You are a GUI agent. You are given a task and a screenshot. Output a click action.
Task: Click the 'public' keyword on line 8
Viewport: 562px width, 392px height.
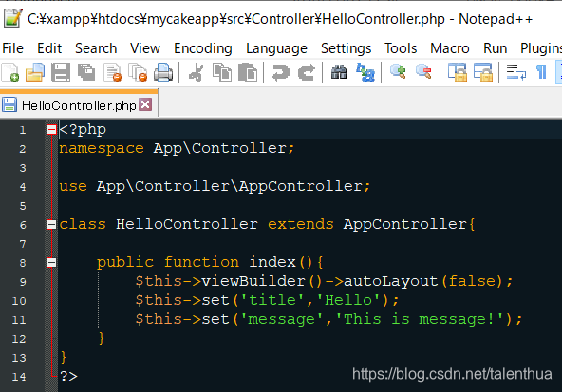click(x=125, y=262)
